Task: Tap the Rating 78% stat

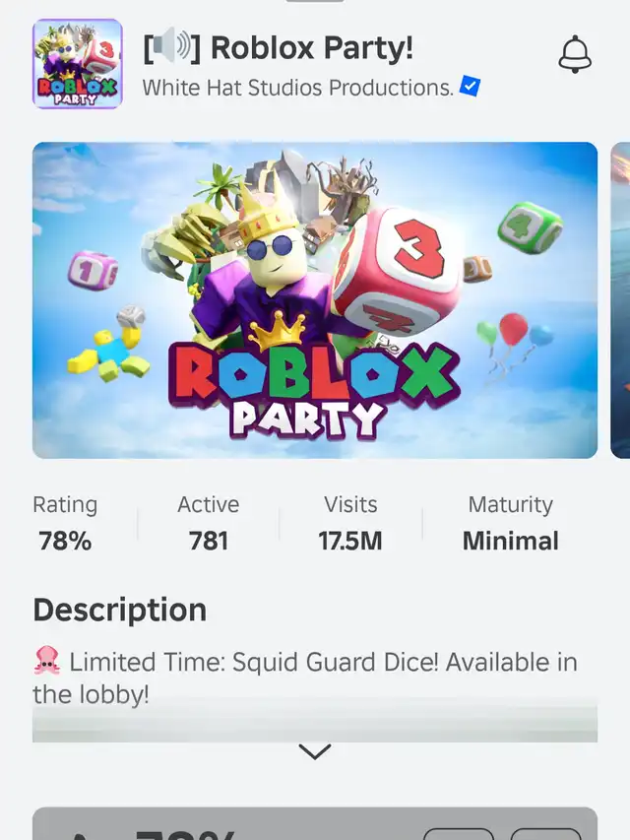Action: click(65, 523)
